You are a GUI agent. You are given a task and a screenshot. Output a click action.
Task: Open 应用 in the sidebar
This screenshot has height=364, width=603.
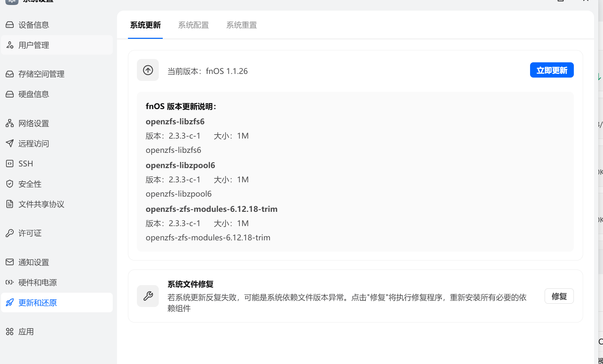(x=57, y=332)
